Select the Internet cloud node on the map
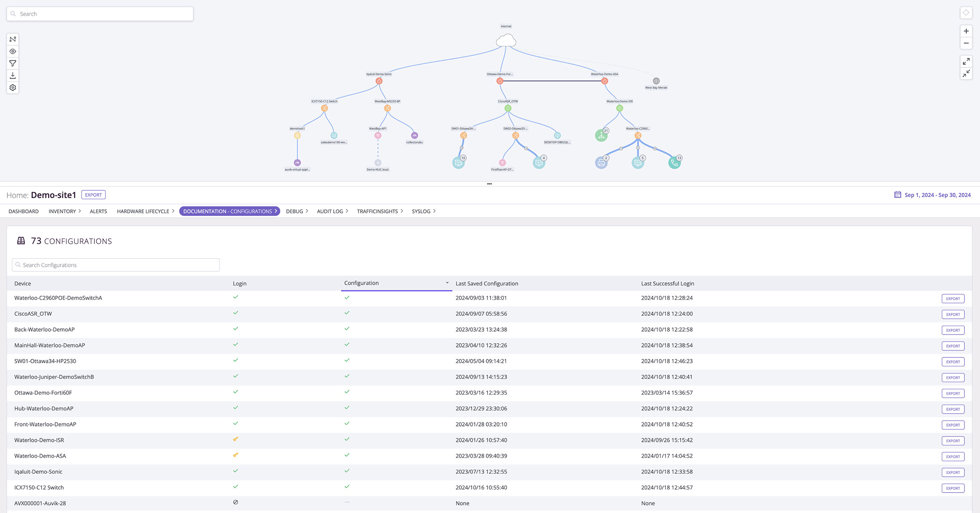The image size is (980, 513). (x=506, y=41)
